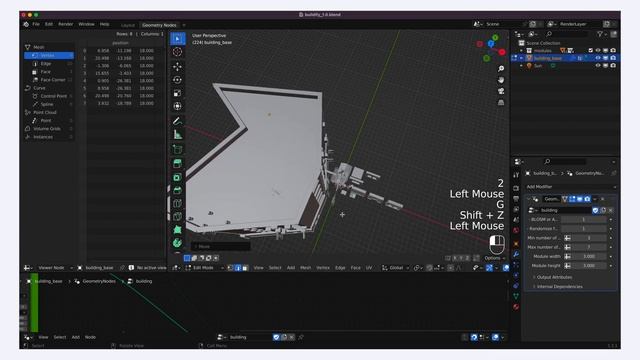This screenshot has height=360, width=640.
Task: Toggle visibility eye for Sun object
Action: tap(598, 66)
